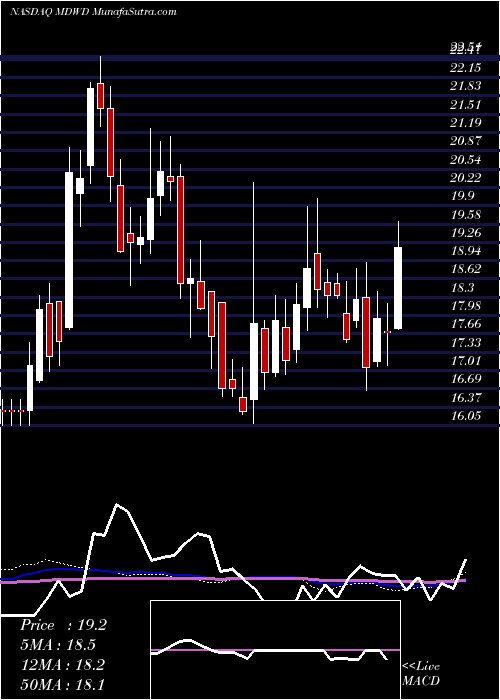
Task: Click the NASDAQ MDWD MunafaSutra.com title text
Action: (93, 12)
